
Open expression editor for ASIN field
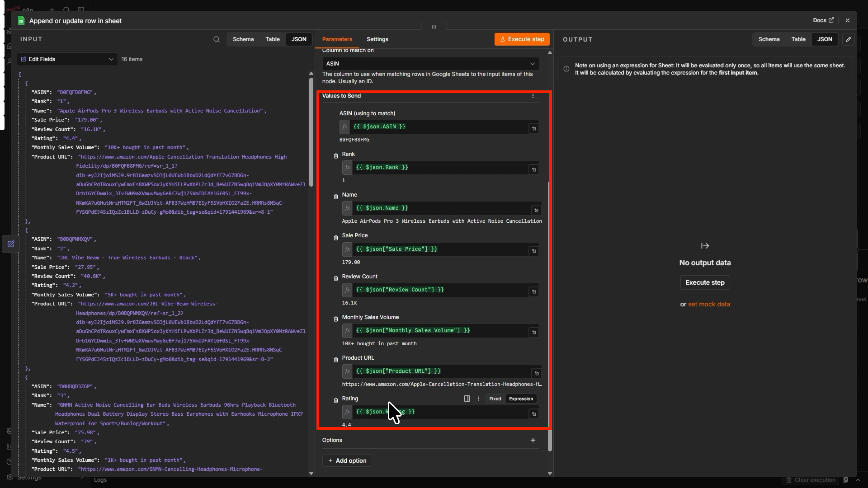534,129
